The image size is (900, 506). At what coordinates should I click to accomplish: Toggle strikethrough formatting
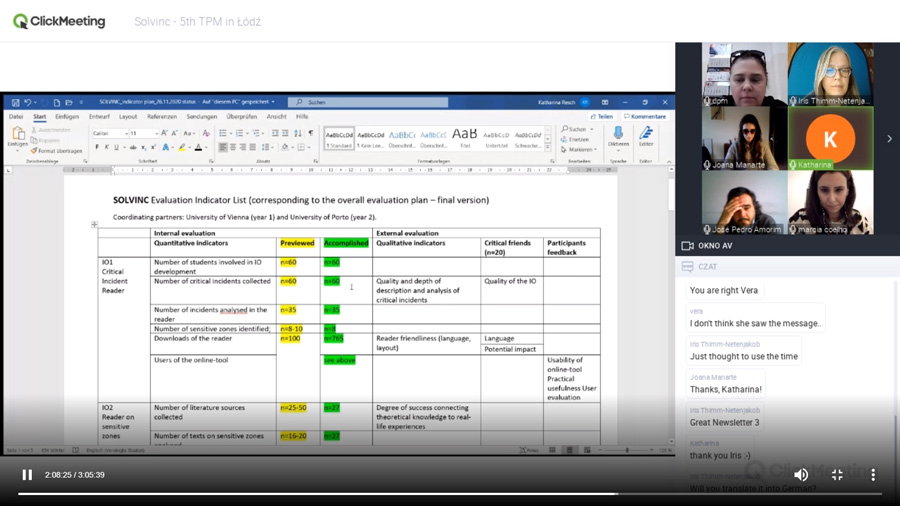click(x=133, y=147)
